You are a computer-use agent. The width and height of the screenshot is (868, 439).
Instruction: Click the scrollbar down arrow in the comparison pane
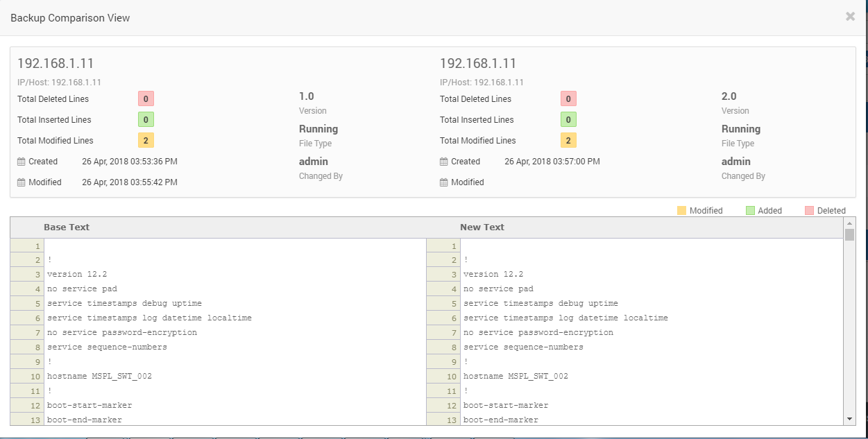pyautogui.click(x=849, y=419)
